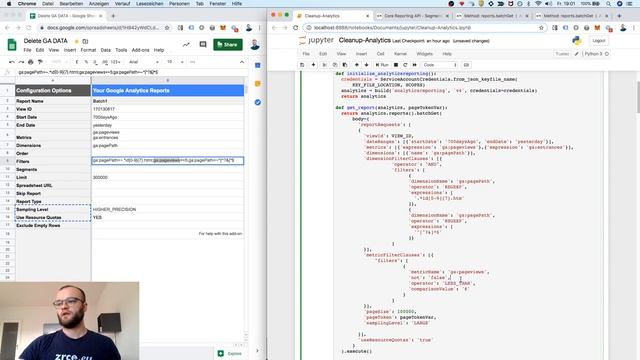This screenshot has height=360, width=640.
Task: Open the Jupyter Widgets menu
Action: pyautogui.click(x=424, y=54)
